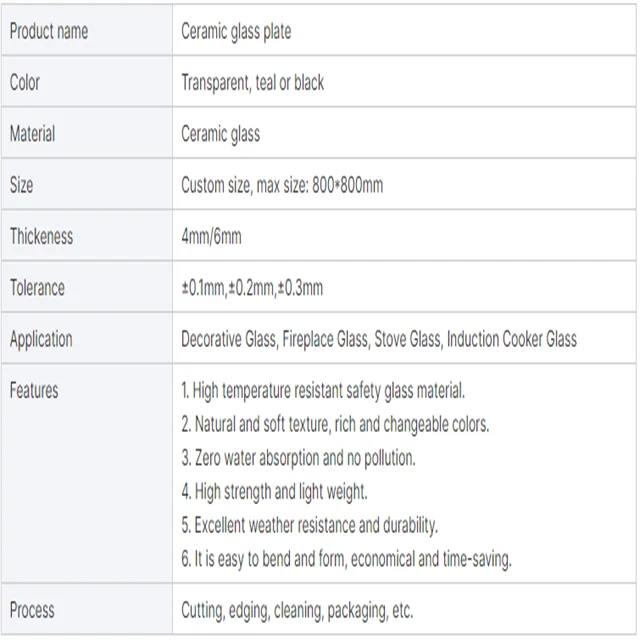Screen dimensions: 640x640
Task: Select 'Transparent, teal or black' text
Action: (x=252, y=83)
